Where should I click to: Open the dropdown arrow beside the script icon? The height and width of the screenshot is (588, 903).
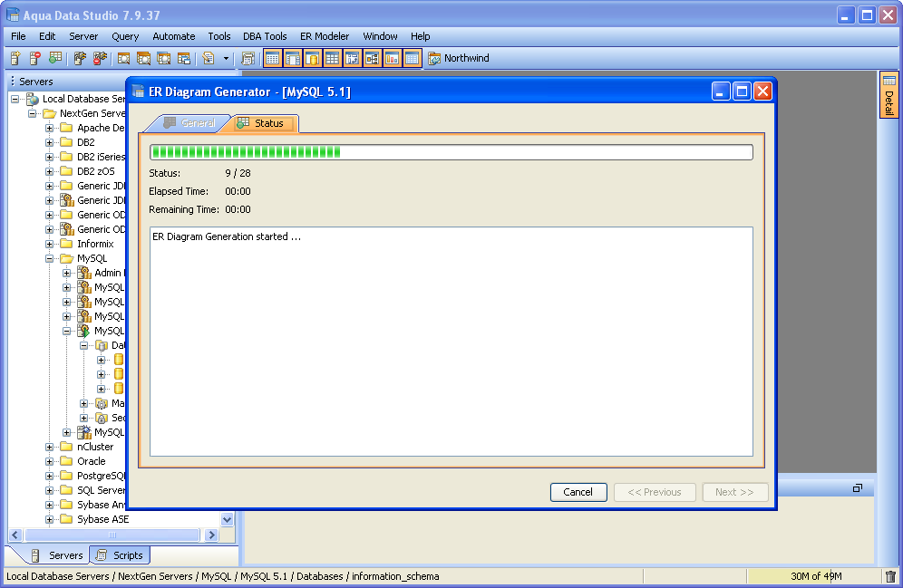(226, 58)
